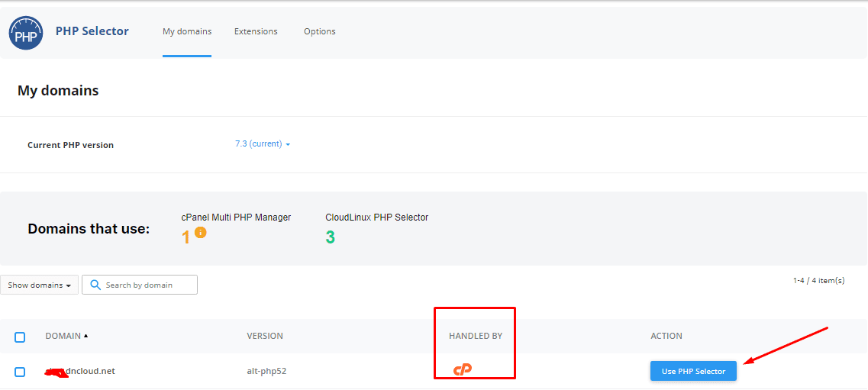Focus the Search by domain field
Viewport: 868px width, 390px height.
(x=140, y=285)
